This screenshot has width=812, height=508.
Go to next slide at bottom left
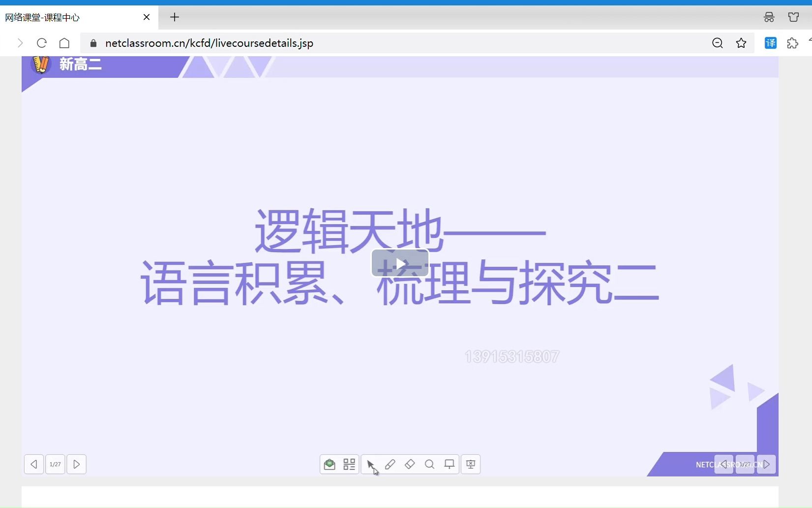click(77, 464)
